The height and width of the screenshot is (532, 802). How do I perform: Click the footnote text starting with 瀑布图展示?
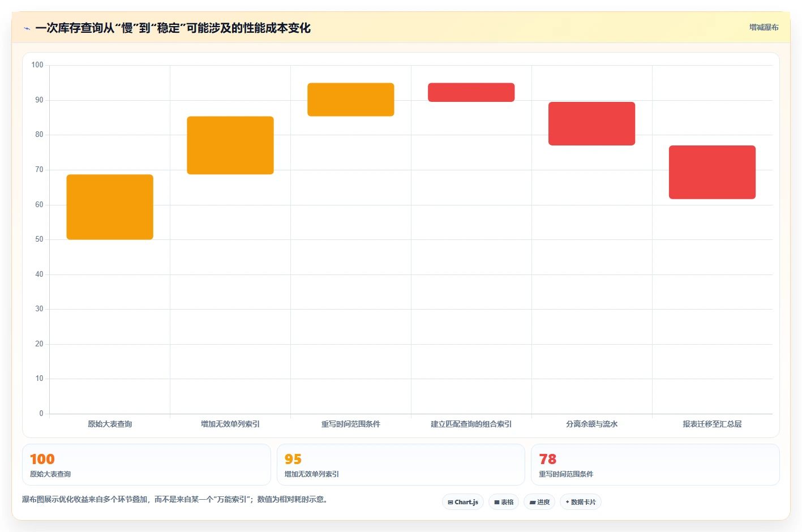point(176,499)
